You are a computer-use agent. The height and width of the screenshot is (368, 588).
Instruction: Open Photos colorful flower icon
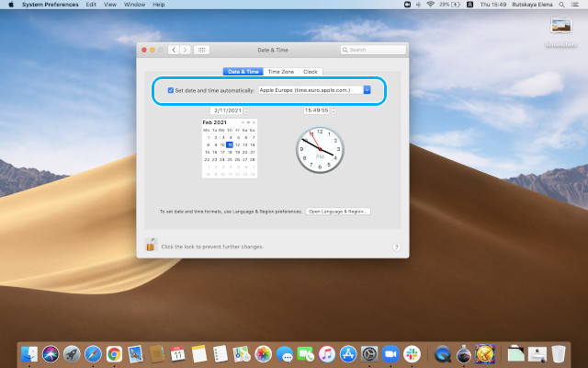pyautogui.click(x=264, y=354)
